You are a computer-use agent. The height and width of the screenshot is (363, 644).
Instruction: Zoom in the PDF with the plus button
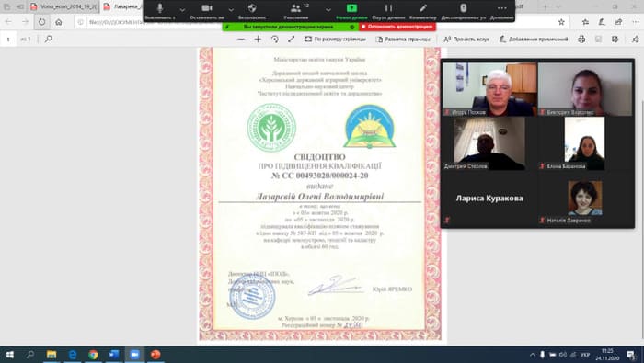(258, 39)
